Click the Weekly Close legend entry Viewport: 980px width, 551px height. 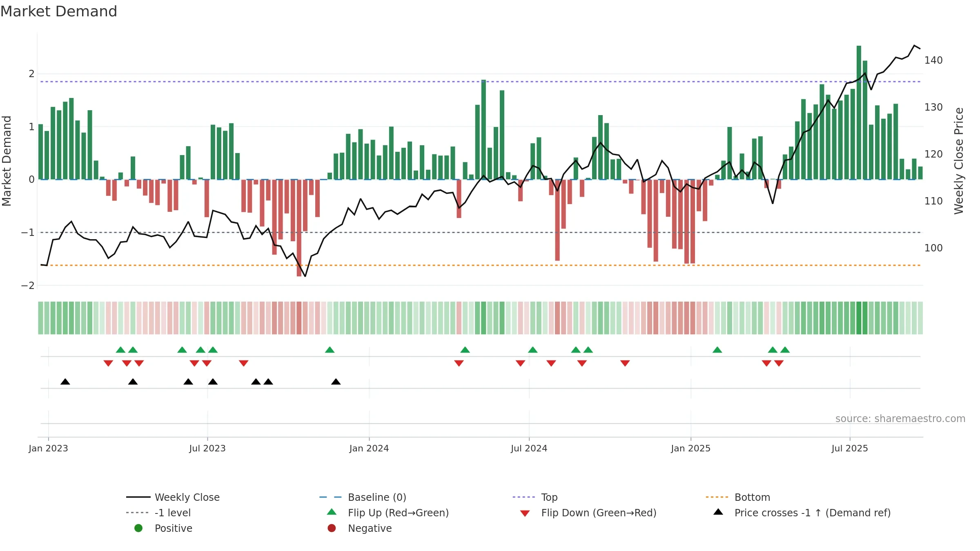pos(173,497)
